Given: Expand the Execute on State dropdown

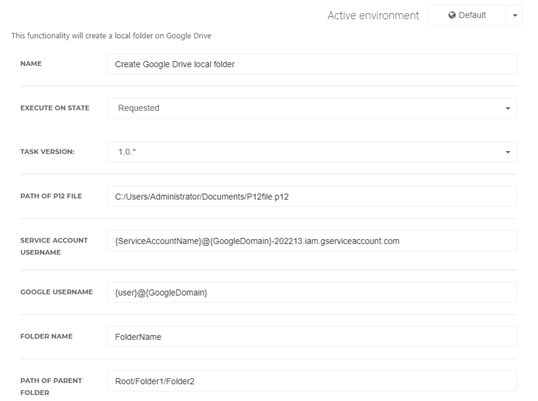Looking at the screenshot, I should (x=312, y=108).
